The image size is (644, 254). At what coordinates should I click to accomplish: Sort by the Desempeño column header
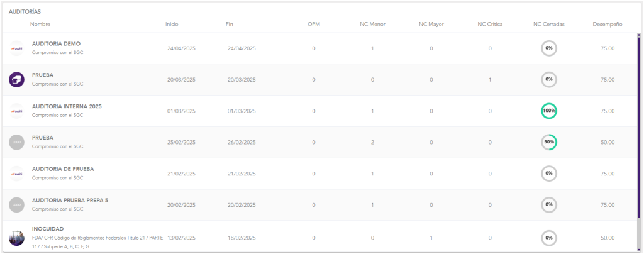[x=607, y=24]
